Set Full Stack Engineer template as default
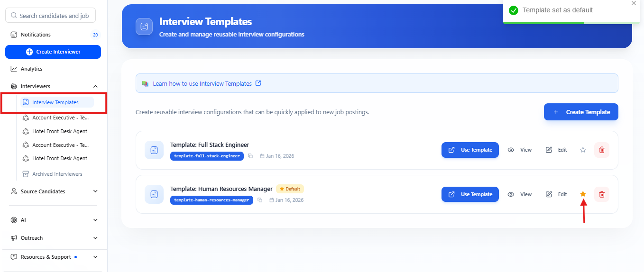This screenshot has height=272, width=644. pyautogui.click(x=583, y=150)
